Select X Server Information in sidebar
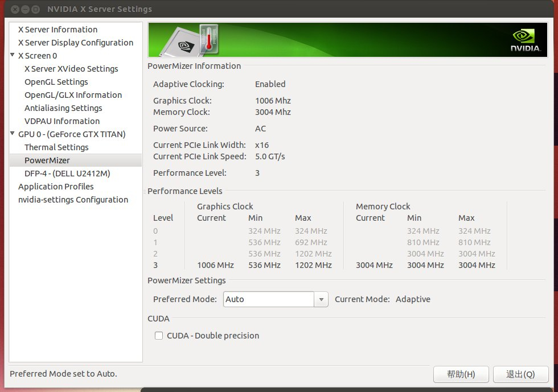 point(58,30)
